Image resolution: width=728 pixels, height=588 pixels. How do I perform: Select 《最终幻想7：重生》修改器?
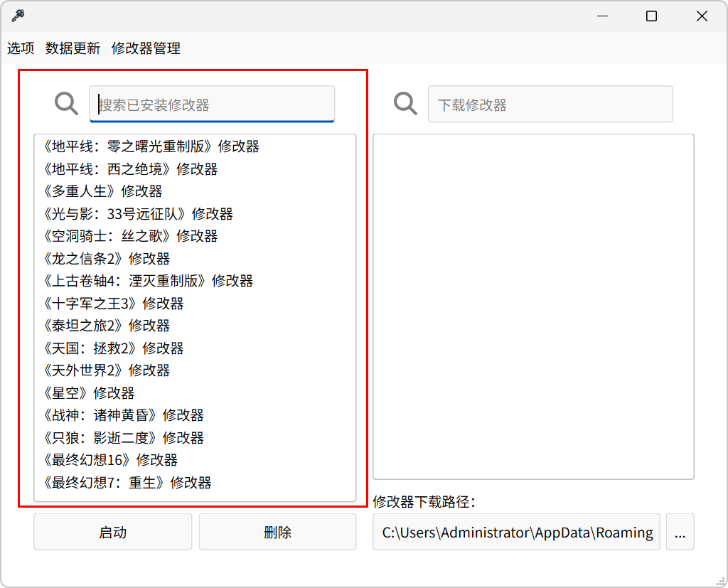tap(195, 483)
